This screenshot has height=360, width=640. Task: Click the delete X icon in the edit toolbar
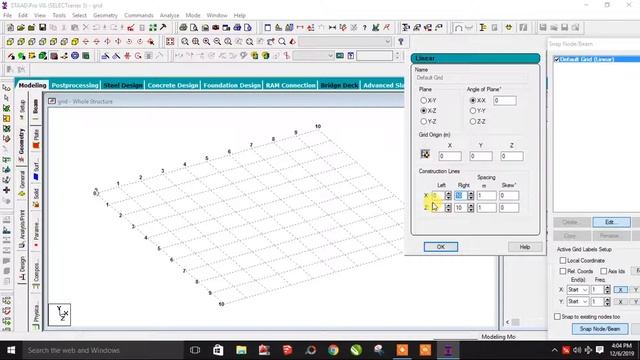[85, 28]
